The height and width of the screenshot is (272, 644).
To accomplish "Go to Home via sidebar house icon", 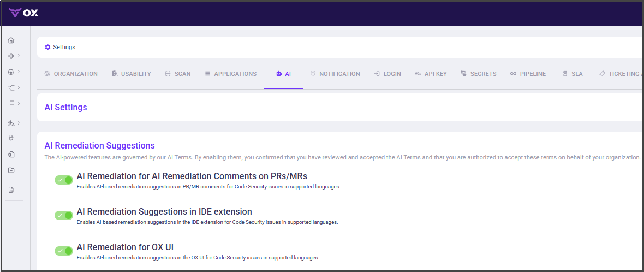I will (x=11, y=40).
